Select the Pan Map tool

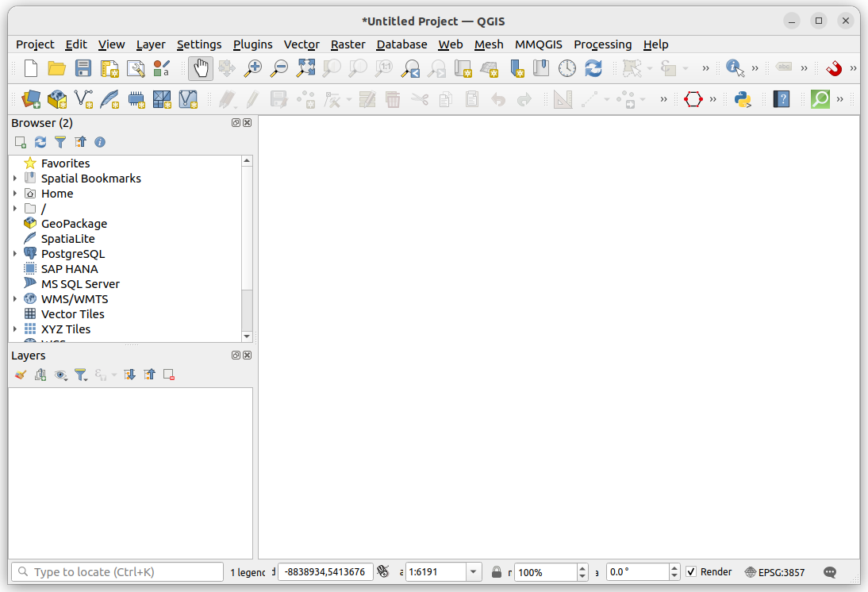click(200, 68)
